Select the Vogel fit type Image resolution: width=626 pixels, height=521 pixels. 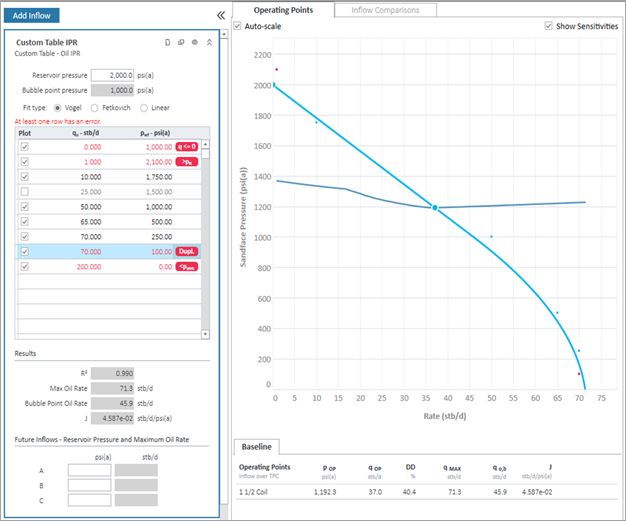click(x=57, y=108)
